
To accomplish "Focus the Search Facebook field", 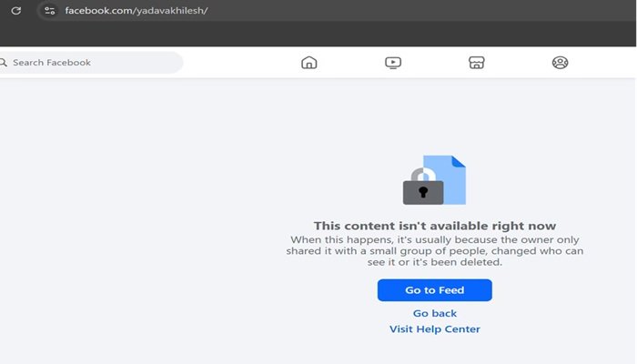I will 91,63.
